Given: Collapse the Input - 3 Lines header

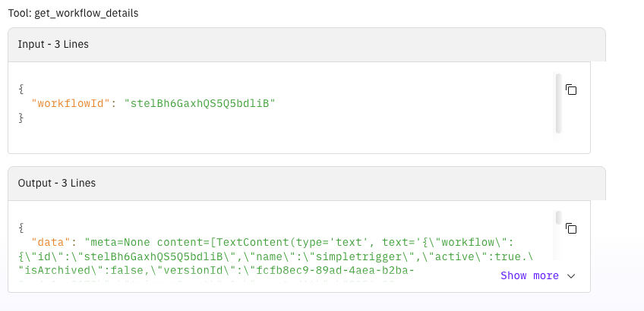Looking at the screenshot, I should (306, 44).
